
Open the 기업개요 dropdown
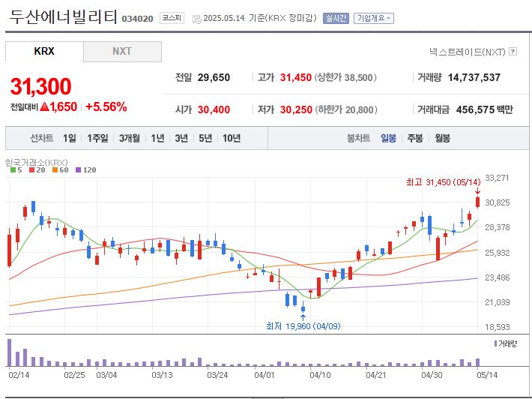point(374,19)
